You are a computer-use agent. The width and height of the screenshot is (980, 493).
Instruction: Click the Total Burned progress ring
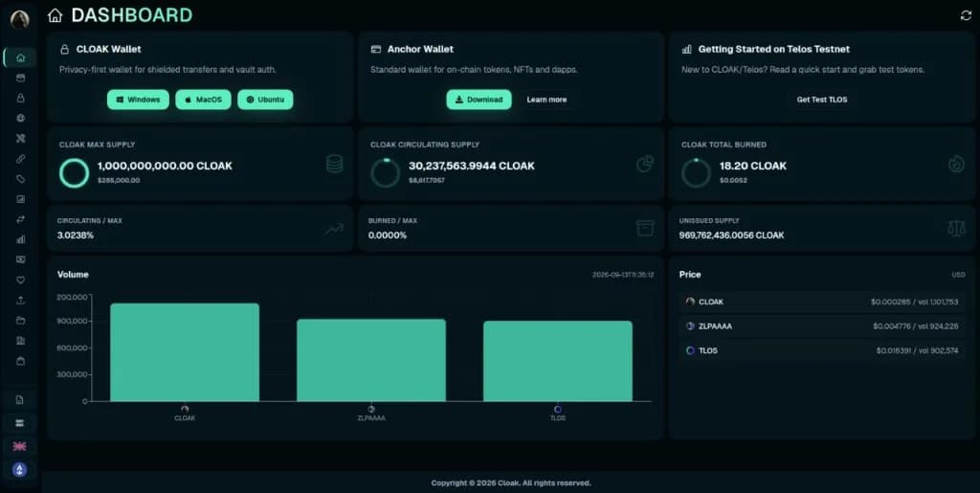[696, 173]
